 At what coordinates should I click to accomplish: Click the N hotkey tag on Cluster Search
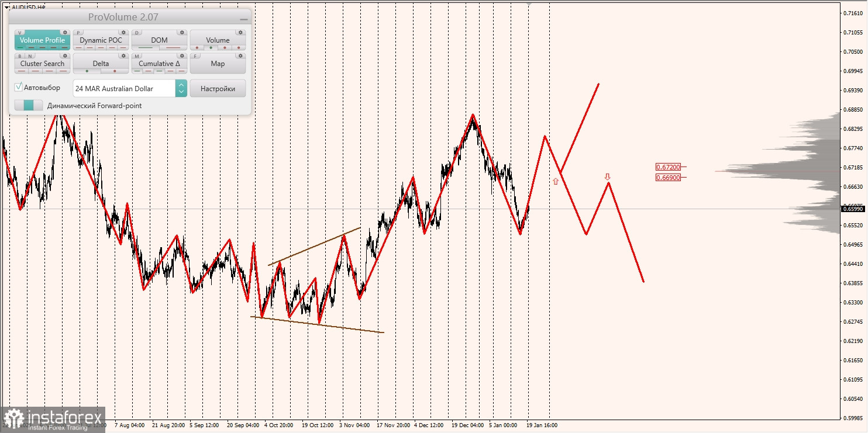[x=30, y=56]
